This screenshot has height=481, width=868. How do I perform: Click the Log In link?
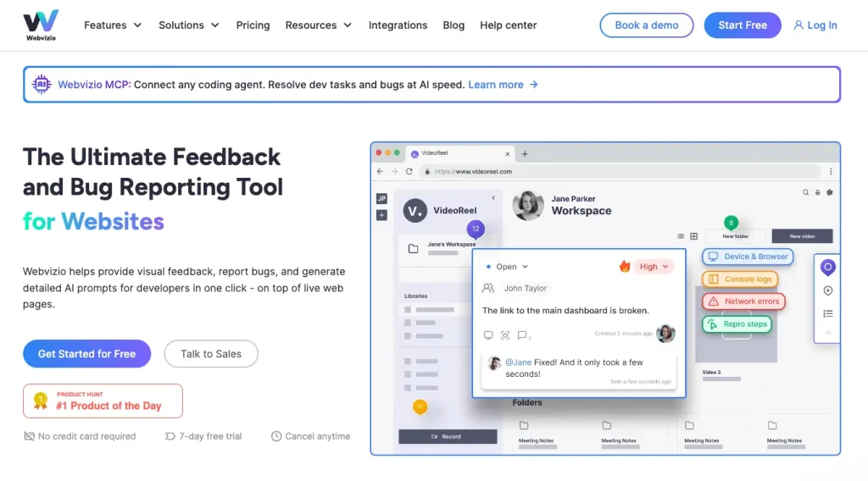(815, 25)
